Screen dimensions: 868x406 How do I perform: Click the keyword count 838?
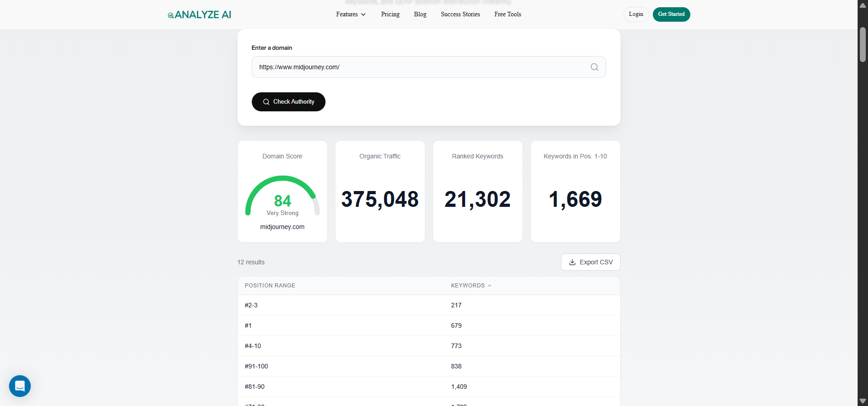456,366
